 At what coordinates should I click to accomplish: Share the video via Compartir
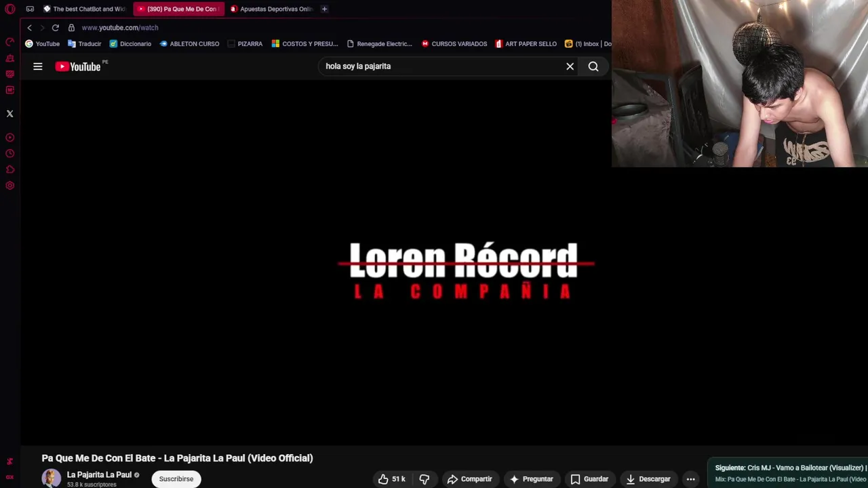469,479
